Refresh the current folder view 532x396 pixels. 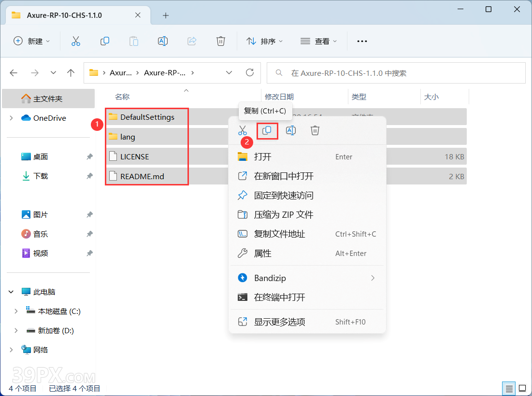[x=250, y=72]
